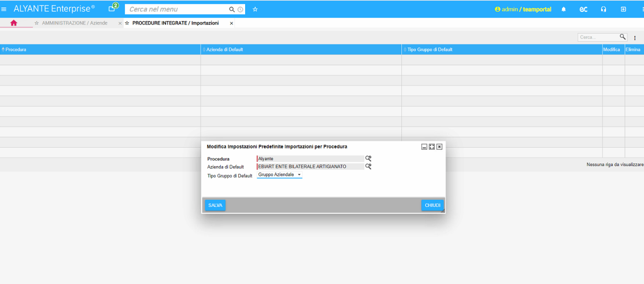The image size is (644, 284).
Task: Go to the home tab icon
Action: click(x=14, y=23)
